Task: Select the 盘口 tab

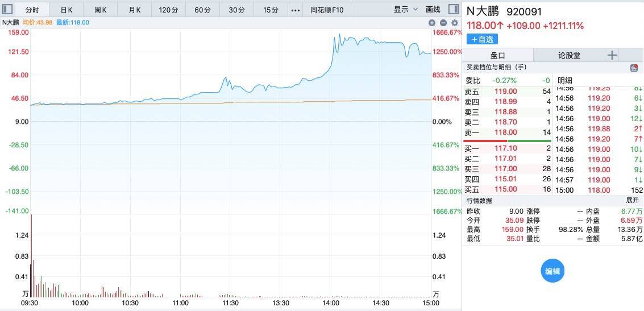Action: (x=497, y=55)
